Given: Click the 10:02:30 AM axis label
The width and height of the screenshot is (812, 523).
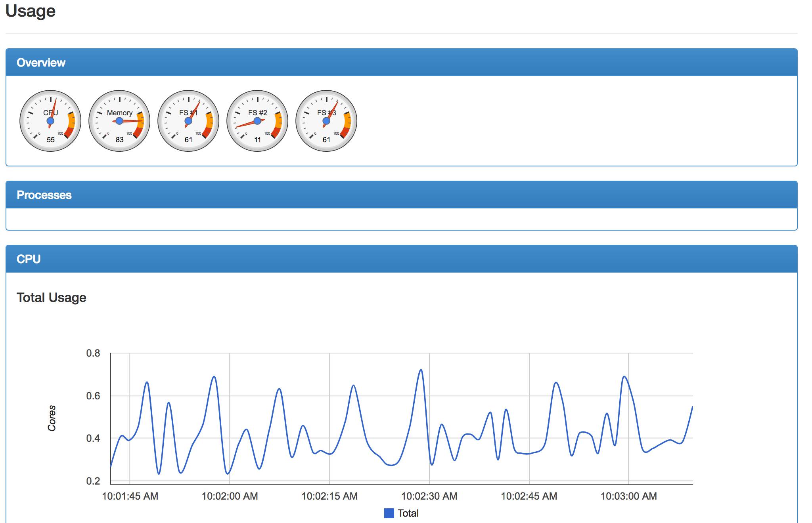Looking at the screenshot, I should click(x=429, y=496).
